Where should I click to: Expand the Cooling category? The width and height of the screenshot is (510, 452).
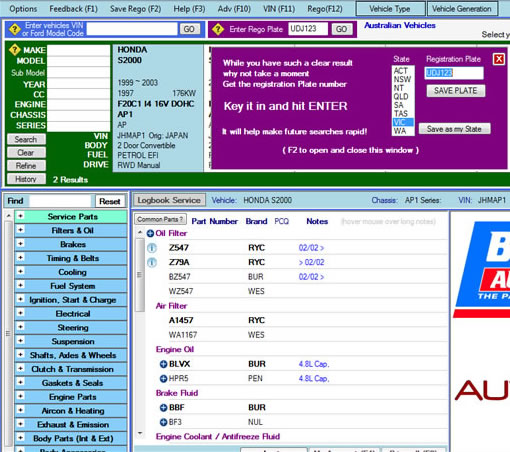[20, 271]
